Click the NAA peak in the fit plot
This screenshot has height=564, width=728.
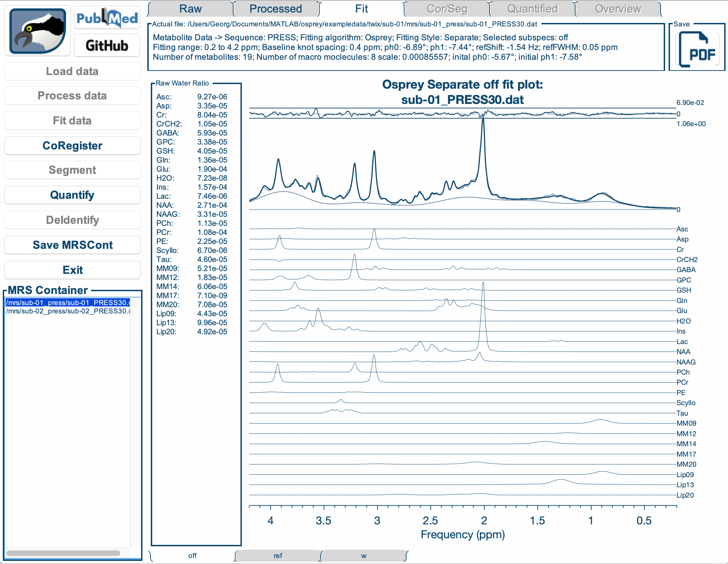click(x=483, y=120)
